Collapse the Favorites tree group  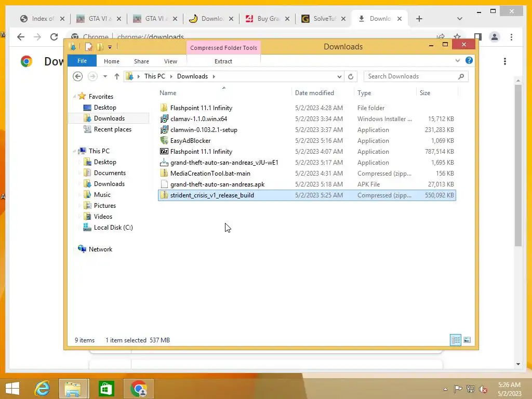click(x=74, y=96)
